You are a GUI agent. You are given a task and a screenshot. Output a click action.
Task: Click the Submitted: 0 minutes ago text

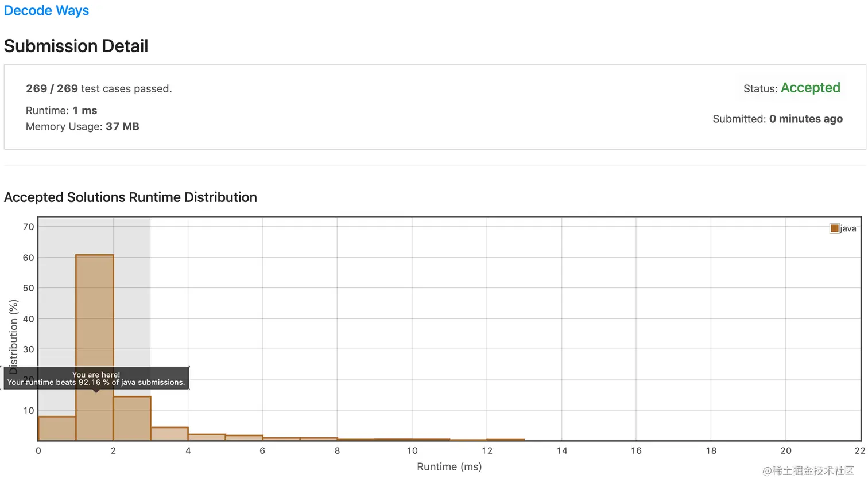point(778,119)
